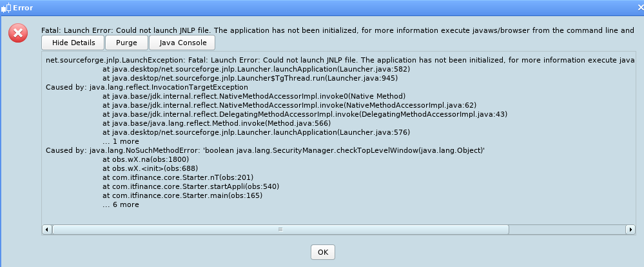Click the Purge button
The height and width of the screenshot is (267, 644).
click(126, 43)
